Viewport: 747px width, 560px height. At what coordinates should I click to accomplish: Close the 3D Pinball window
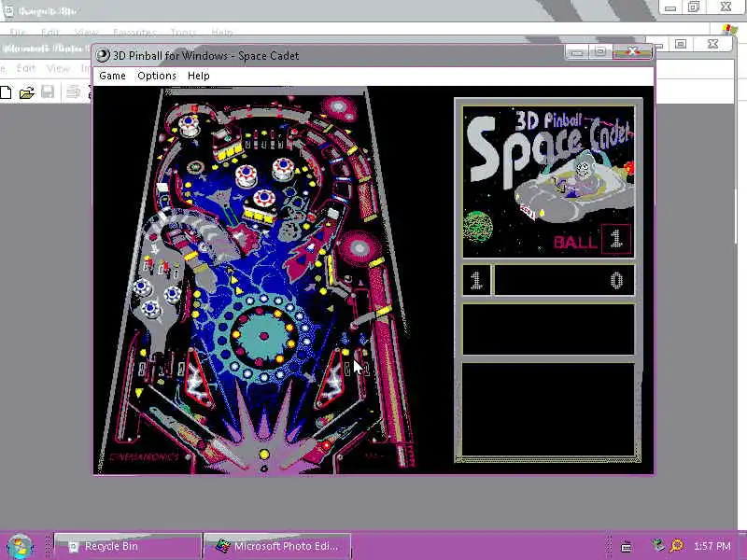click(632, 51)
